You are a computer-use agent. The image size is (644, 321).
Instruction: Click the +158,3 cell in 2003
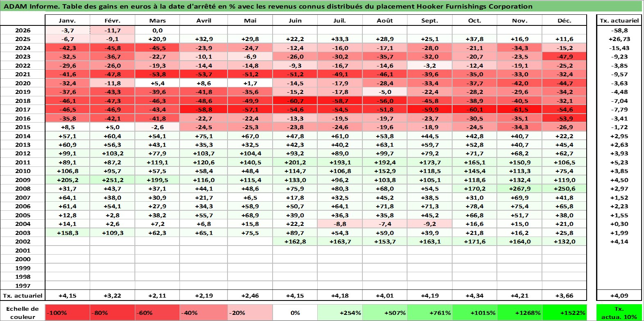click(x=68, y=233)
